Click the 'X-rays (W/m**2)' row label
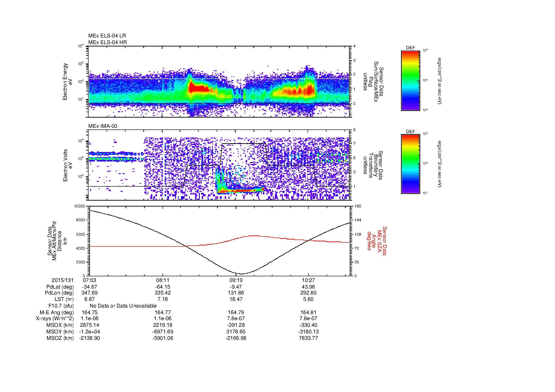Image resolution: width=555 pixels, height=392 pixels. [55, 319]
